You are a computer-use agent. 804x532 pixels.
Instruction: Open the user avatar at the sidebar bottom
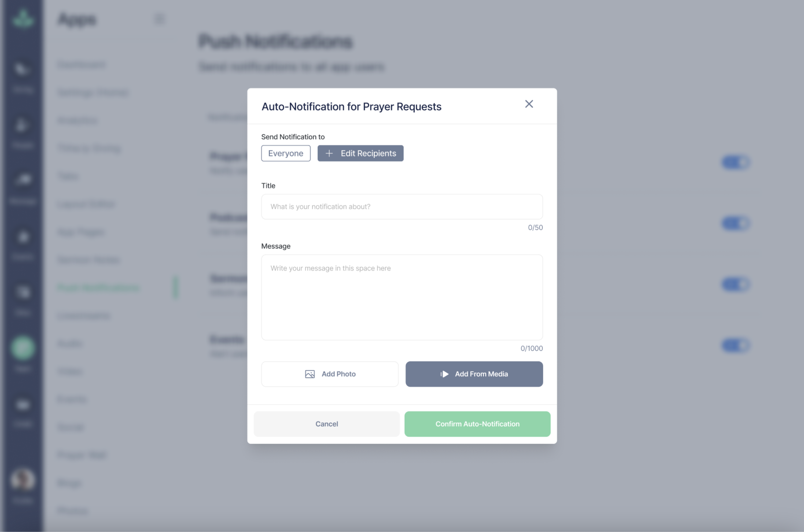coord(23,479)
